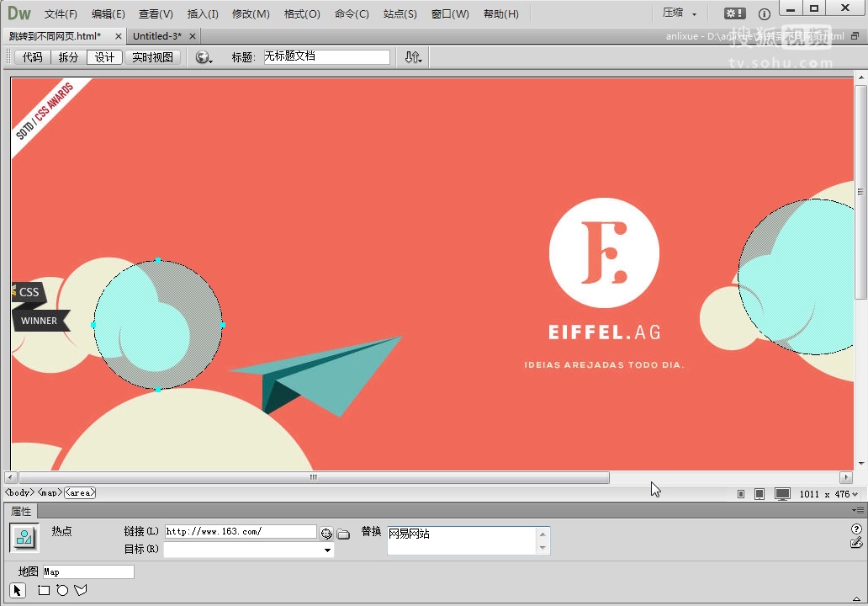Select the <area> tag in tag selector

[x=80, y=492]
